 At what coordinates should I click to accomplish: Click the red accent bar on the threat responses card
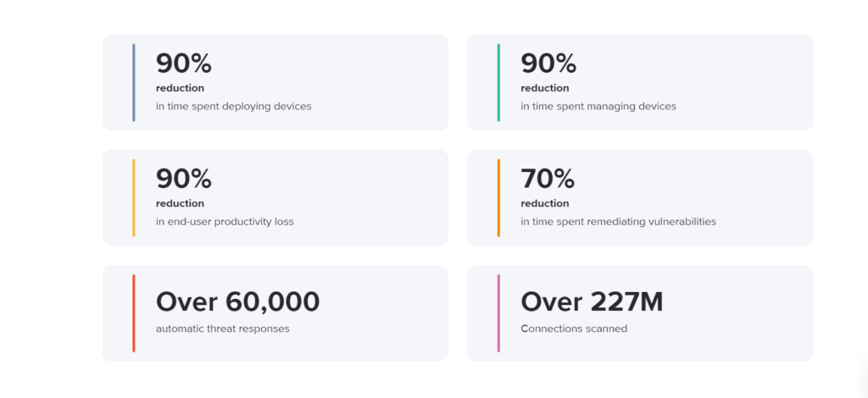133,312
